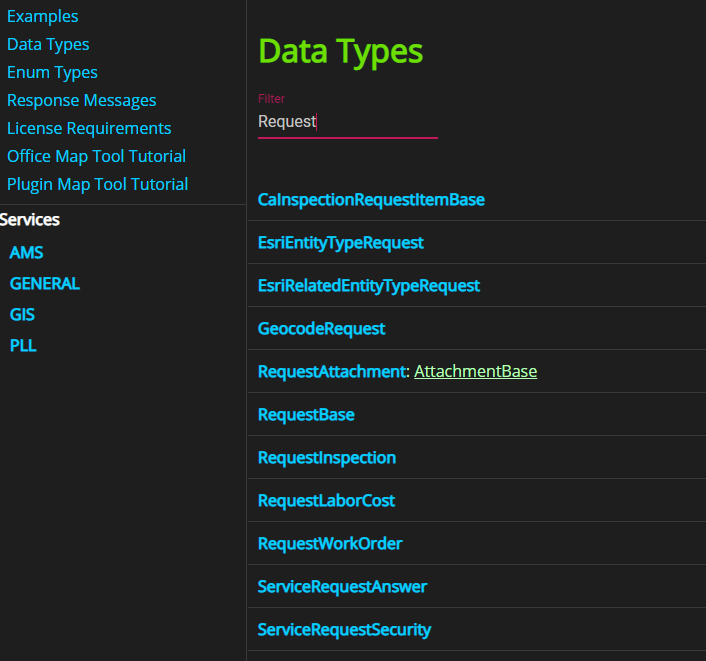Open RequestInspection data type

(326, 458)
